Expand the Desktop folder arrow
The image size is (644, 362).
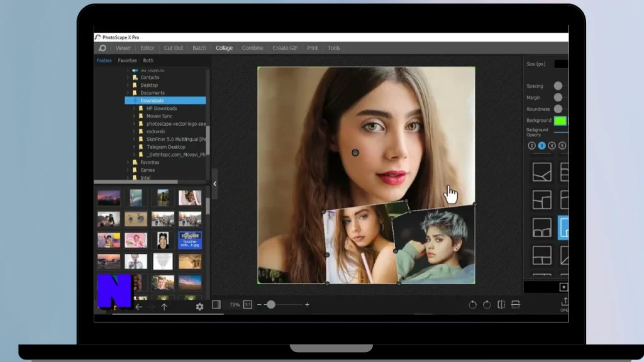tap(128, 85)
